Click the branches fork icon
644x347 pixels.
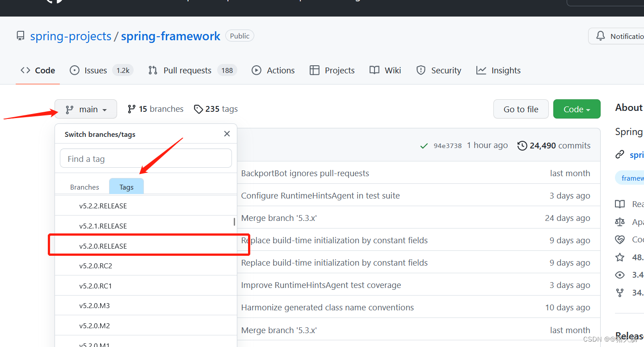point(131,109)
